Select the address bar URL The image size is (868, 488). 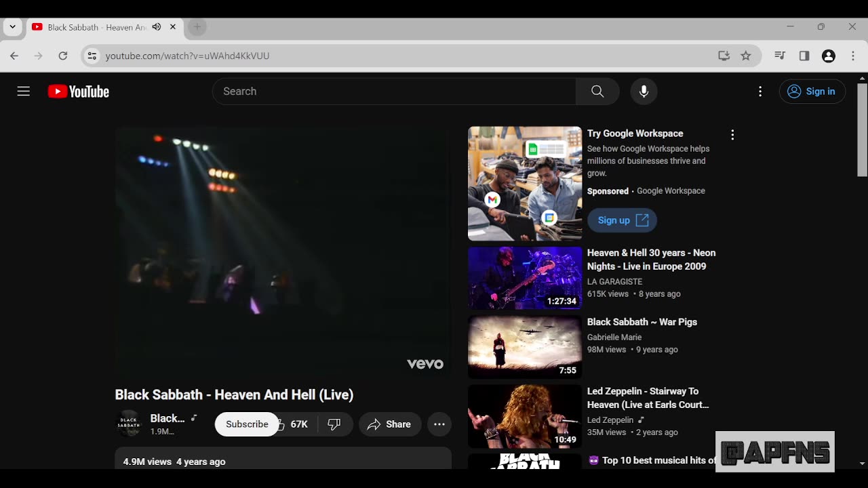coord(188,56)
